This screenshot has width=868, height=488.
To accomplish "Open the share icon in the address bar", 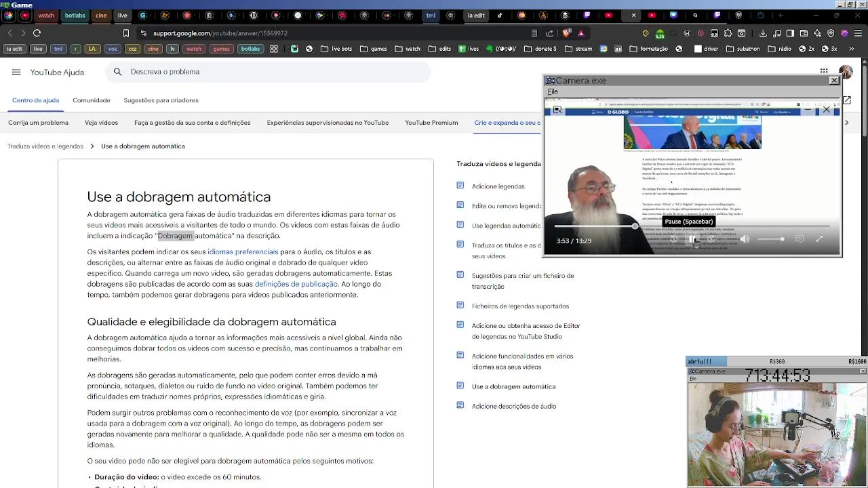I will tap(549, 33).
